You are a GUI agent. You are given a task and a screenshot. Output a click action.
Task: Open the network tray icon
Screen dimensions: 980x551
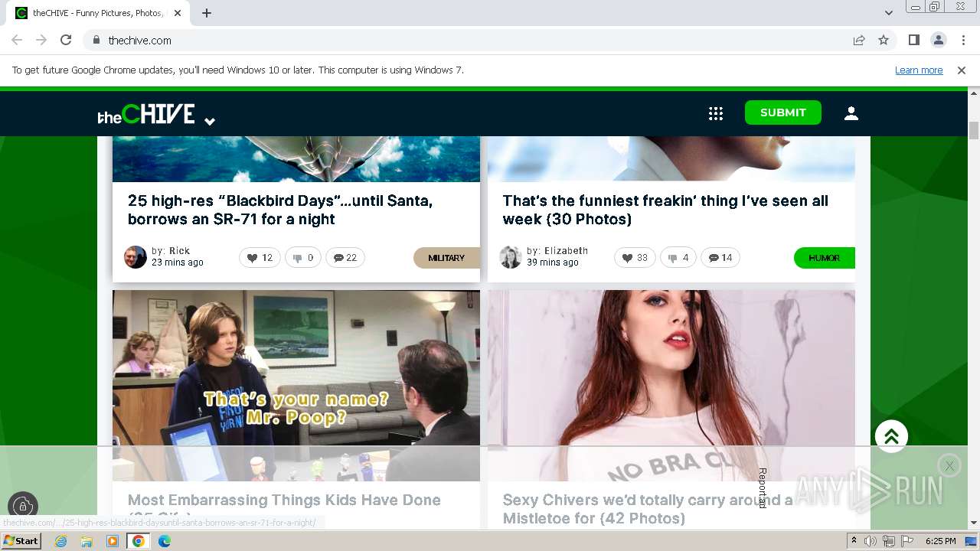click(x=889, y=541)
